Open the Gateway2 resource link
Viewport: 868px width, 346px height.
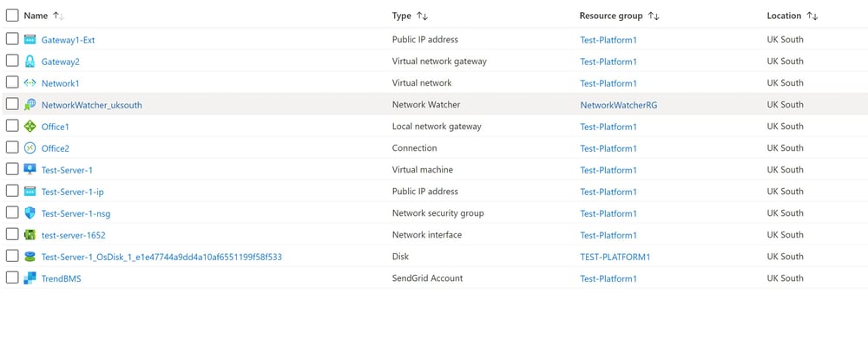pyautogui.click(x=61, y=62)
